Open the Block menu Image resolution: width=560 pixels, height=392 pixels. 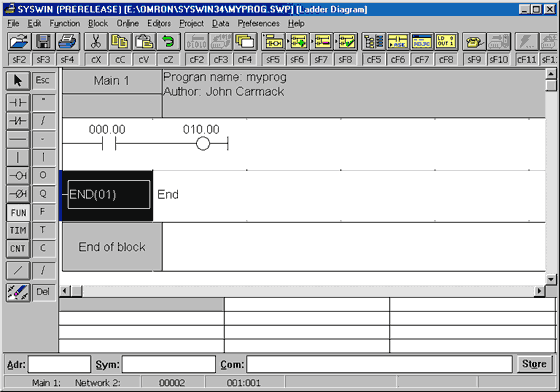pyautogui.click(x=98, y=24)
